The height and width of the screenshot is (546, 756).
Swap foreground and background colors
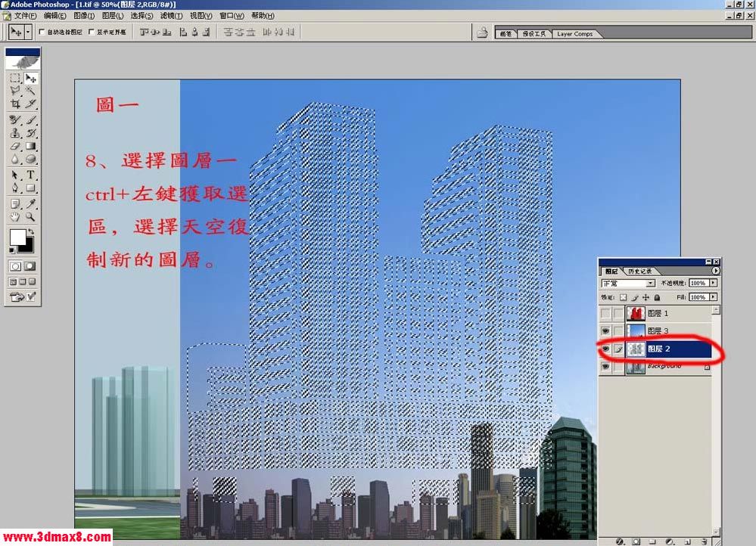point(32,232)
